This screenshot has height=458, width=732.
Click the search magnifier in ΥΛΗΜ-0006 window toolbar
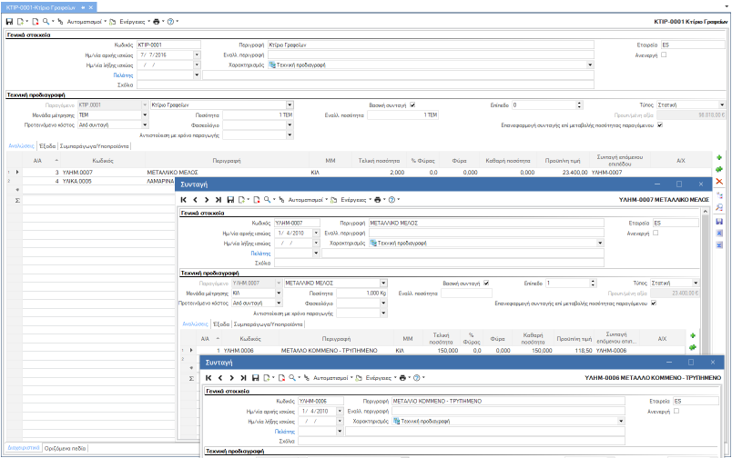pos(292,378)
